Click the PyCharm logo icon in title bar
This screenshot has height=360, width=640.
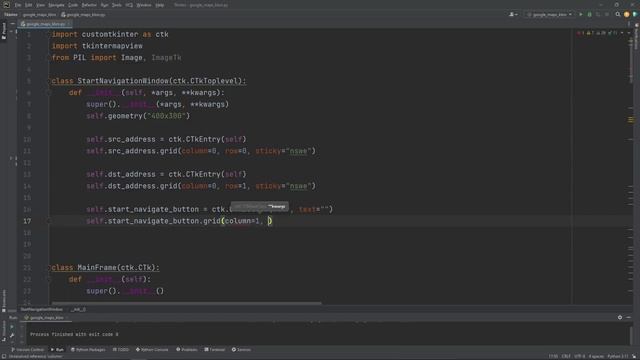pos(6,5)
